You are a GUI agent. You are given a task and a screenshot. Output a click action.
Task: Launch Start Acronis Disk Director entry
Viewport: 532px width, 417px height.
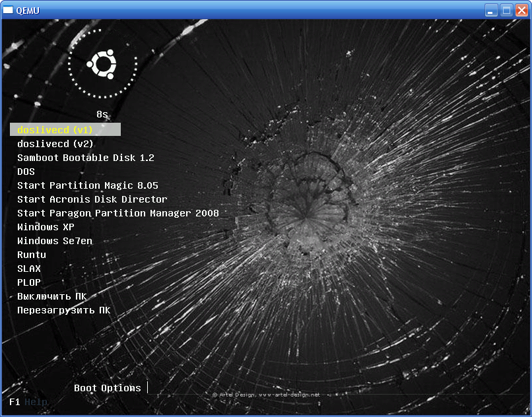[92, 199]
